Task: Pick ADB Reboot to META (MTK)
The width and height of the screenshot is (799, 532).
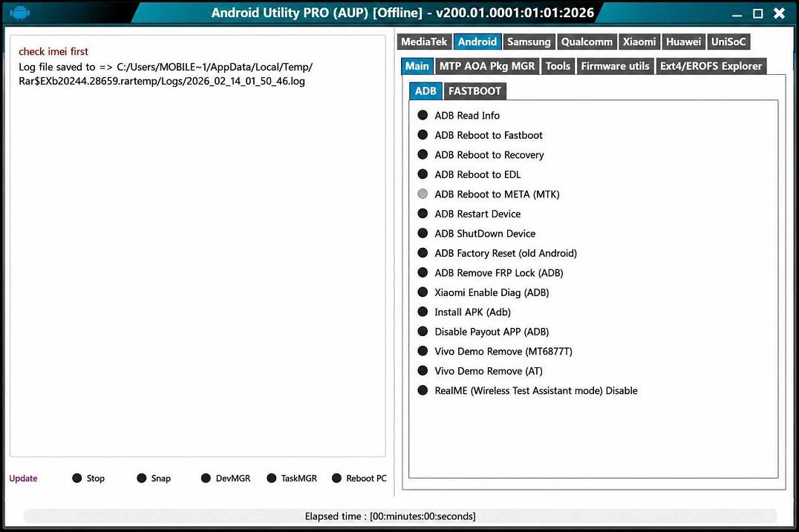Action: [489, 194]
